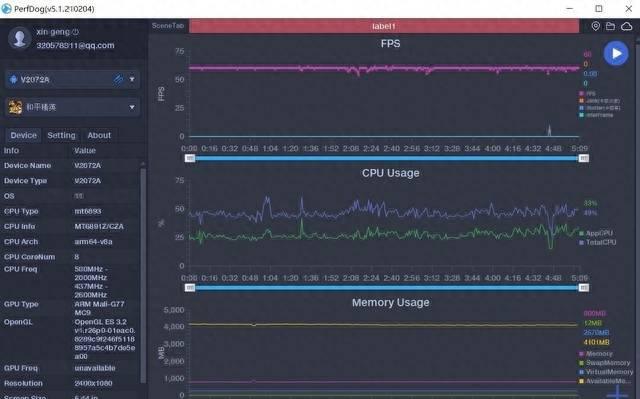Toggle the Stutter series in FPS legend
Viewport: 640px width, 399px height.
coord(600,108)
